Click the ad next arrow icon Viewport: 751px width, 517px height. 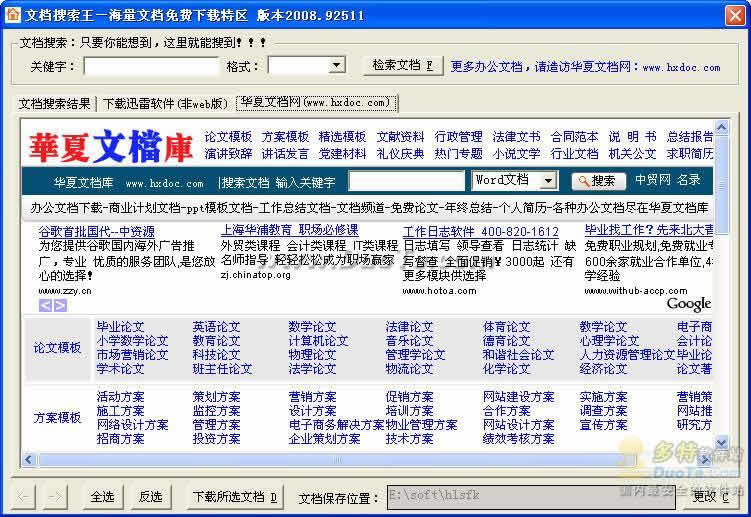(60, 305)
